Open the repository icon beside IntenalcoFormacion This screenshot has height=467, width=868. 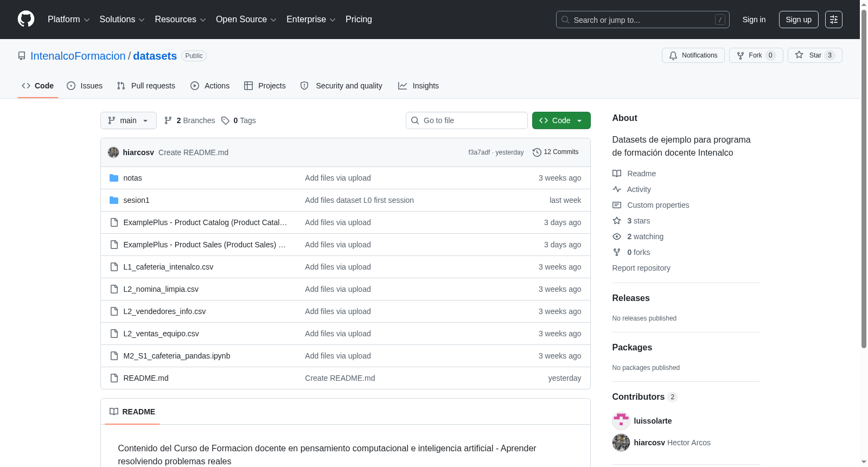coord(22,56)
